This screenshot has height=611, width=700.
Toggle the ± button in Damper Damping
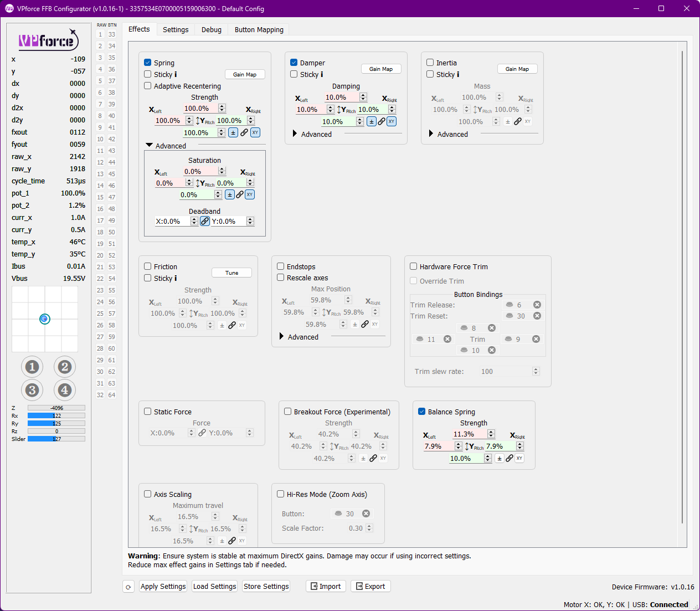pos(372,121)
